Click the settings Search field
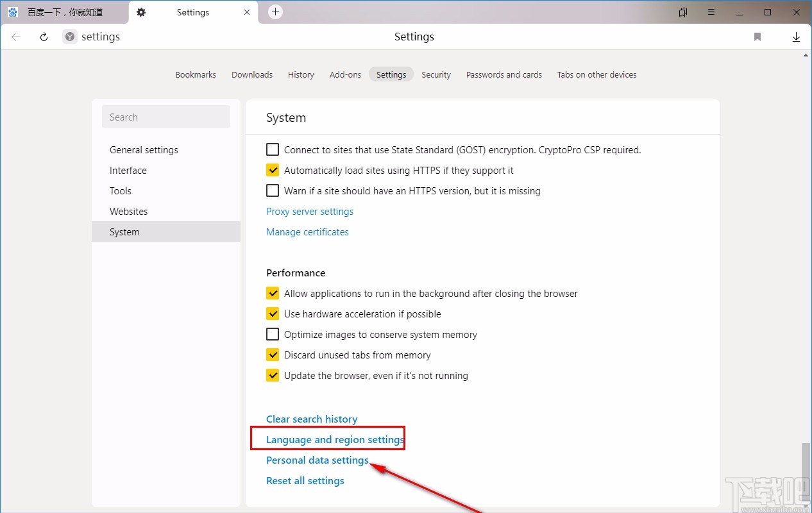Image resolution: width=812 pixels, height=513 pixels. (165, 117)
